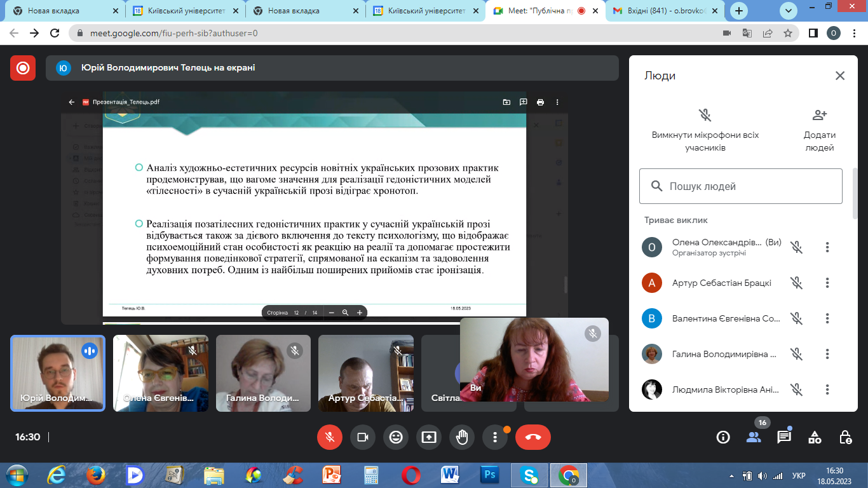
Task: Click the Пошук людей search field
Action: click(740, 186)
